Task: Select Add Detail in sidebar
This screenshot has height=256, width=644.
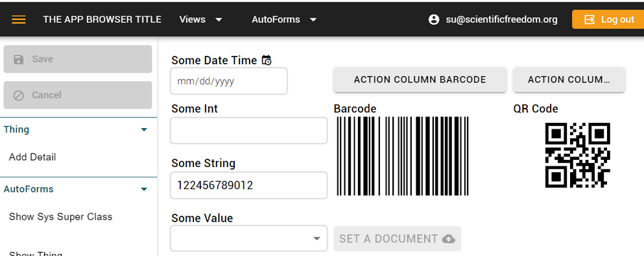Action: (x=32, y=157)
